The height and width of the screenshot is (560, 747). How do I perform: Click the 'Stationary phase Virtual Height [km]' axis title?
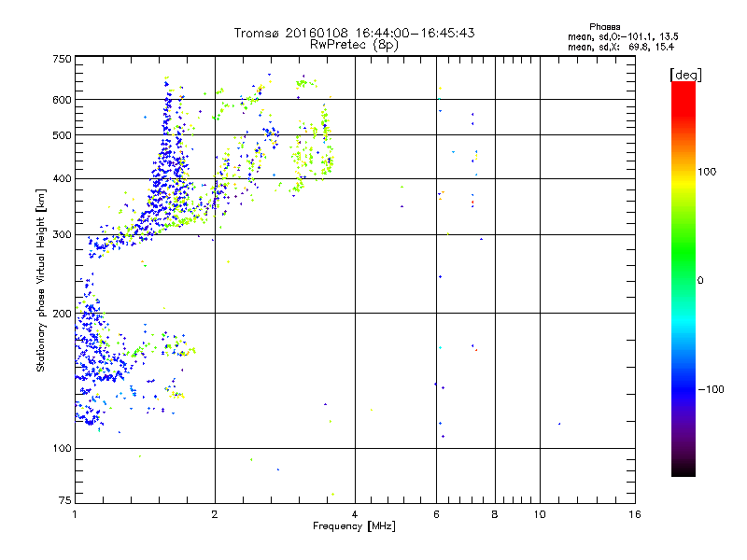(41, 280)
